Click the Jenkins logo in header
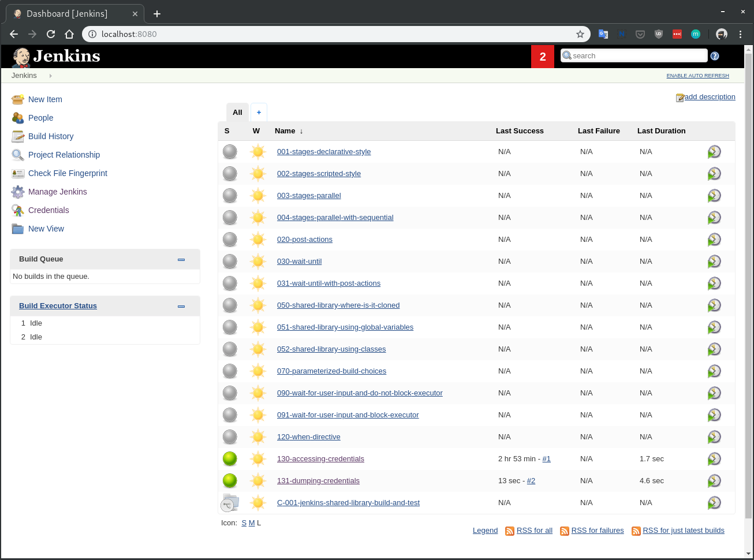Viewport: 754px width, 560px height. click(56, 57)
